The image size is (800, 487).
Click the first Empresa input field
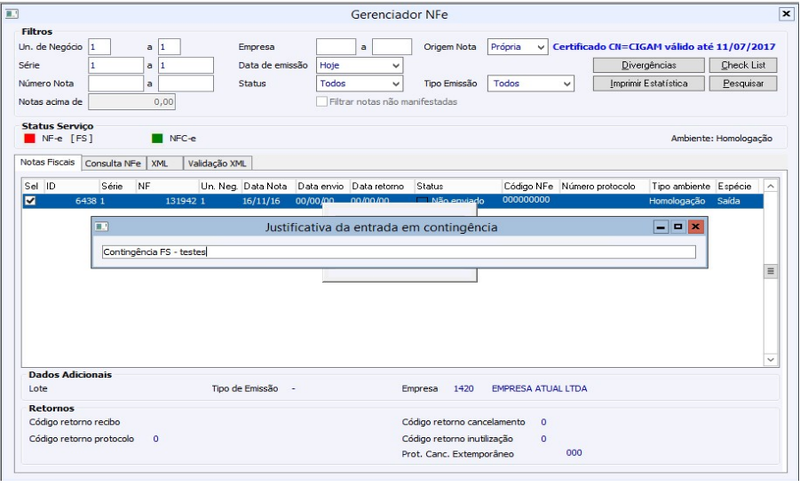coord(336,47)
